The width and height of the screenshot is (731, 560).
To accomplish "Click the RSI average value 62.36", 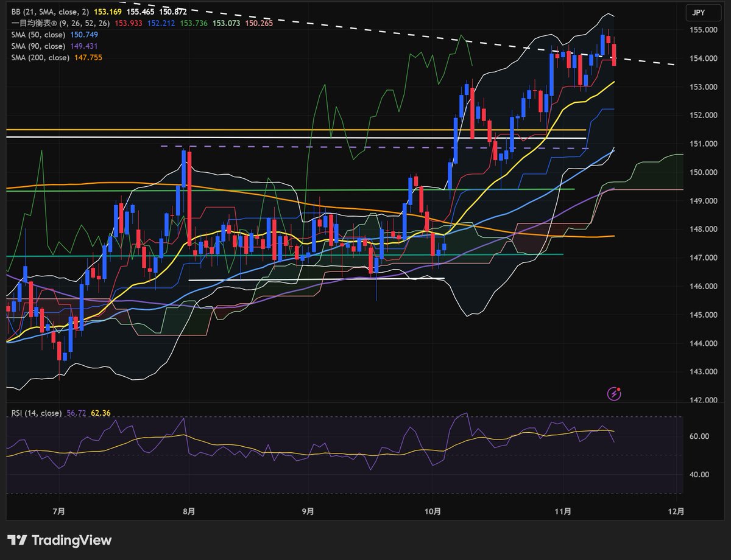I will (x=101, y=413).
